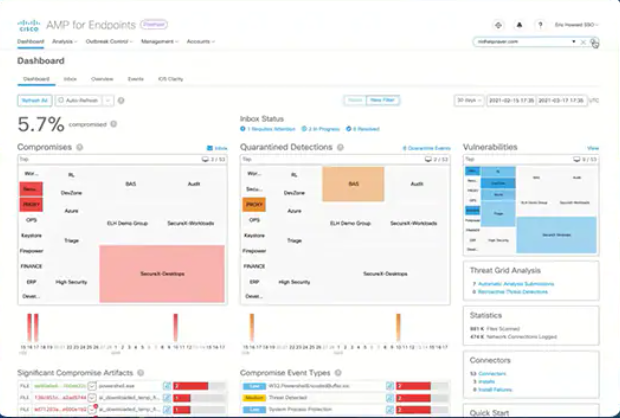
Task: Open the Inbox envelope link above Compromises
Action: pyautogui.click(x=217, y=148)
